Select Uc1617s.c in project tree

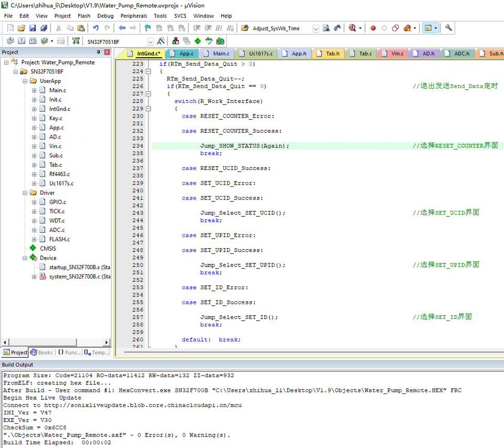(61, 184)
